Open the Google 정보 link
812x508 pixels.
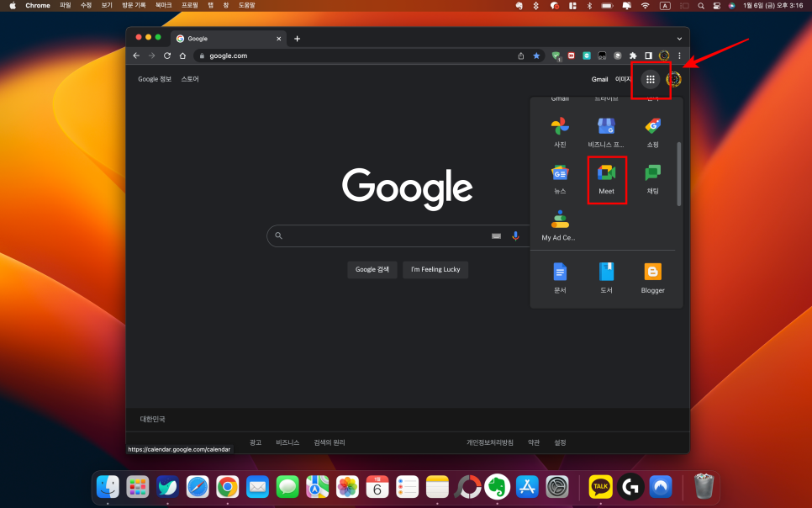pos(155,79)
